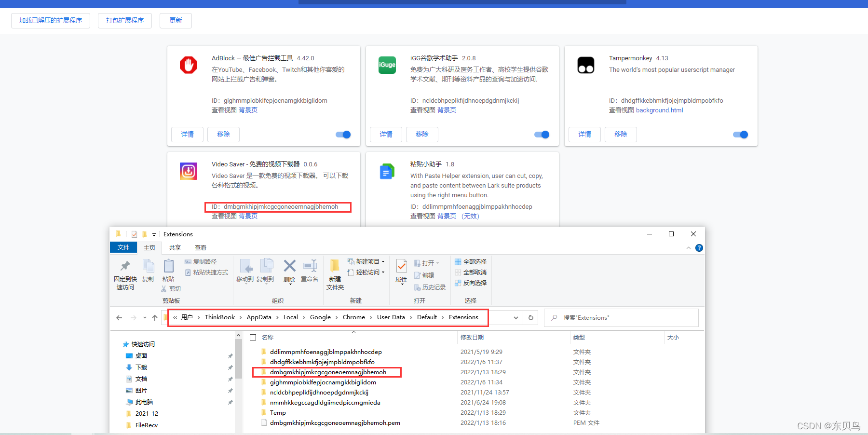868x435 pixels.
Task: Open Easy access (轻松访问) dropdown
Action: [x=366, y=272]
